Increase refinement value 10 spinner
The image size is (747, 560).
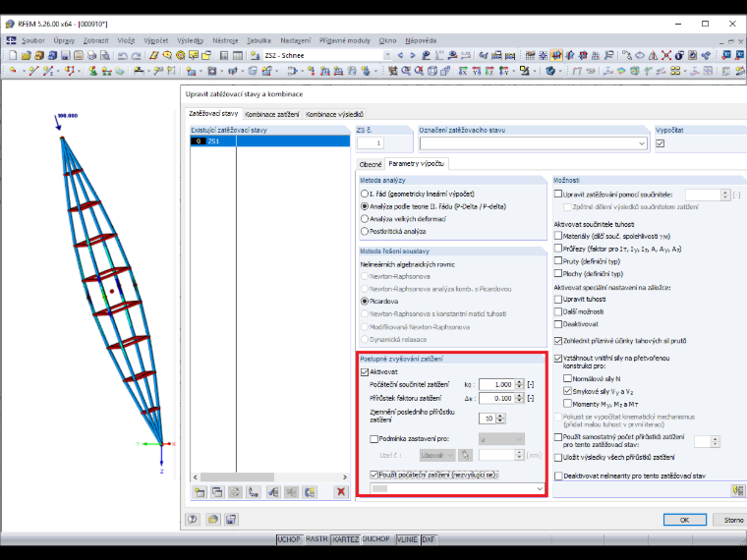(500, 416)
